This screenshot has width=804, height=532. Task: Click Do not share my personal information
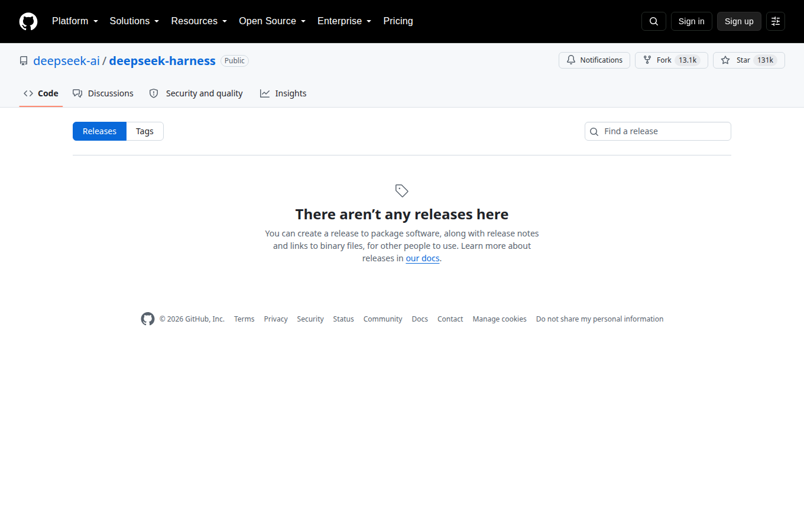click(x=599, y=319)
